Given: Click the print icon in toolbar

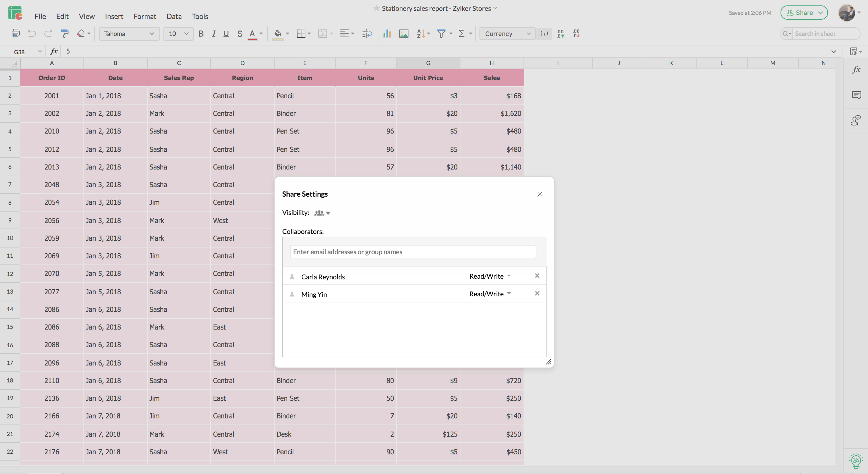Looking at the screenshot, I should 16,33.
